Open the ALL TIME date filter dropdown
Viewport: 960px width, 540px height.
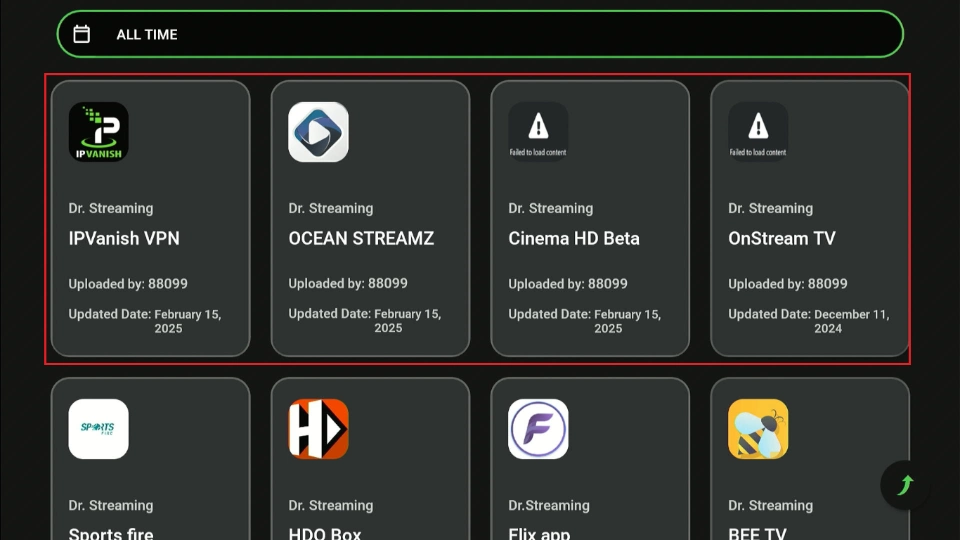pos(480,34)
